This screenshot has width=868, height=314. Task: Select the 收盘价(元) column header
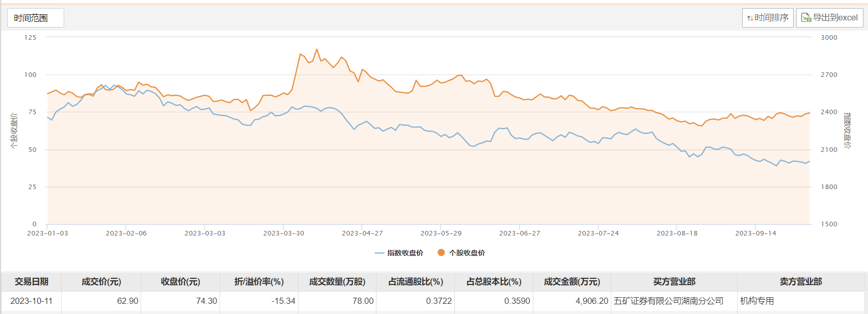pos(180,282)
